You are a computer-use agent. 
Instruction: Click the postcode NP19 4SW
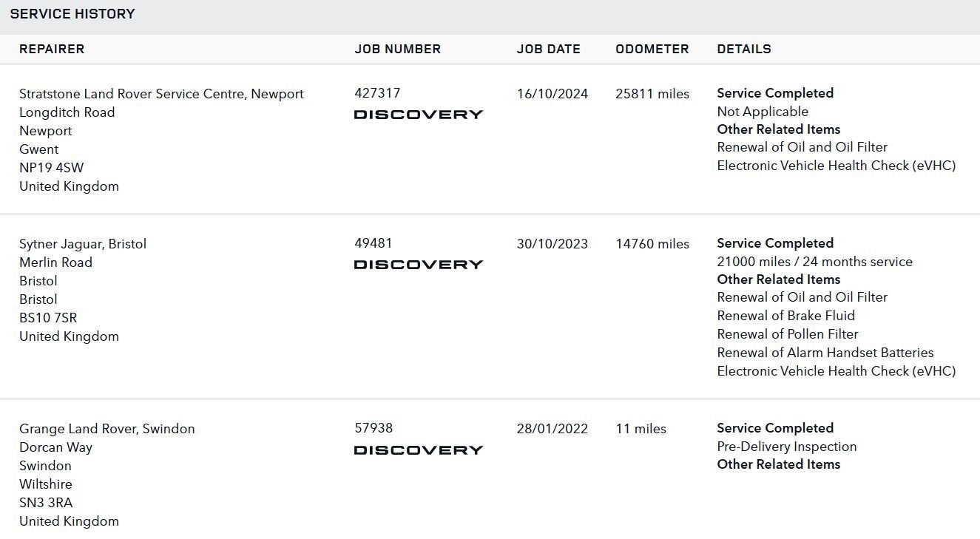click(52, 168)
